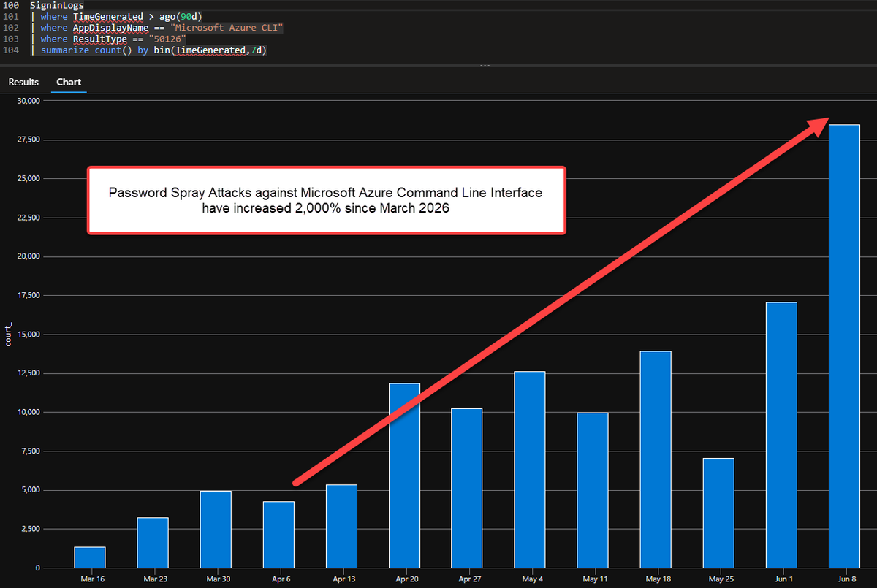Viewport: 877px width, 588px height.
Task: Select the Chart tab
Action: click(69, 82)
